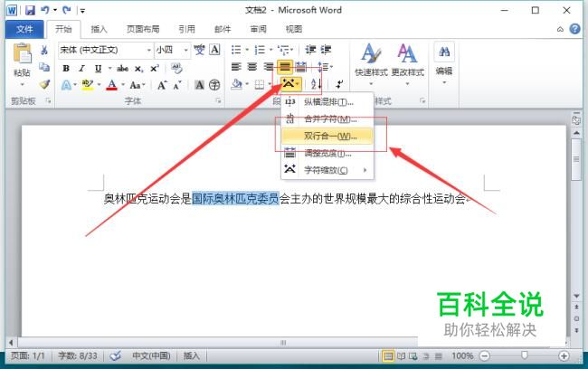Open the Mailings (邮件) tab
The image size is (588, 369).
[x=223, y=29]
